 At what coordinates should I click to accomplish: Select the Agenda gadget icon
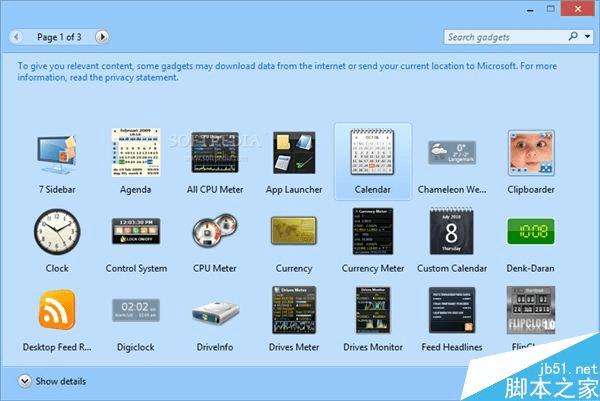pyautogui.click(x=136, y=152)
